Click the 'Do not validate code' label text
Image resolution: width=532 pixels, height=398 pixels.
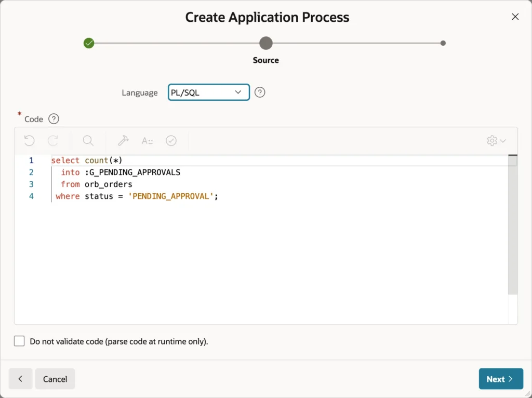pos(119,341)
